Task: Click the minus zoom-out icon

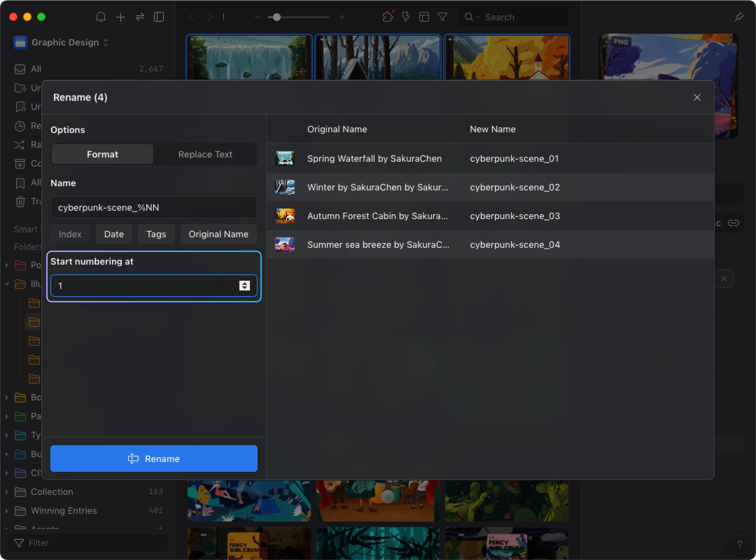Action: click(x=258, y=17)
